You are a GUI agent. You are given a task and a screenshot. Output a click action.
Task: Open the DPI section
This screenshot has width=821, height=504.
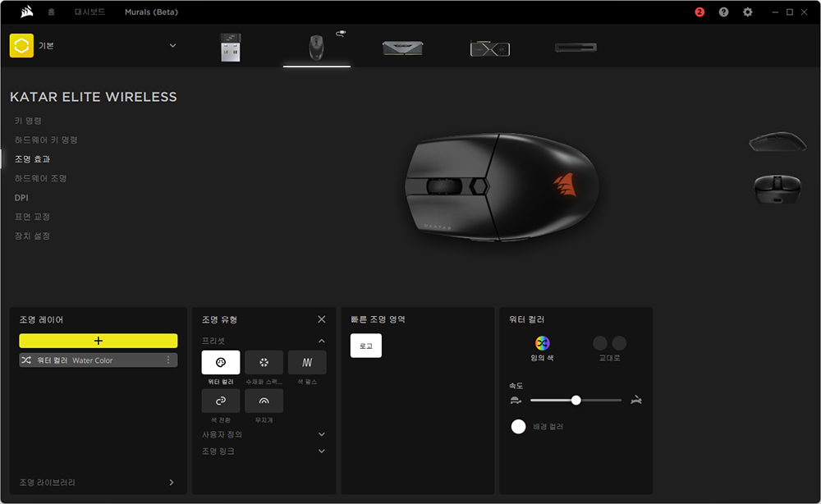tap(21, 198)
